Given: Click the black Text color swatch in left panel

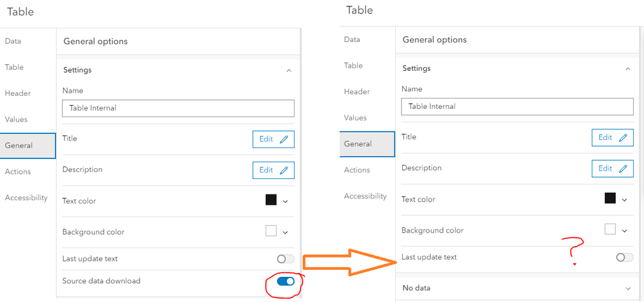Looking at the screenshot, I should click(x=271, y=200).
